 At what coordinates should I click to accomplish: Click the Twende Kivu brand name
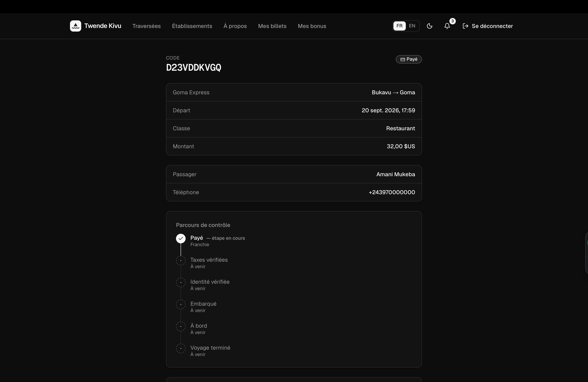pos(103,26)
